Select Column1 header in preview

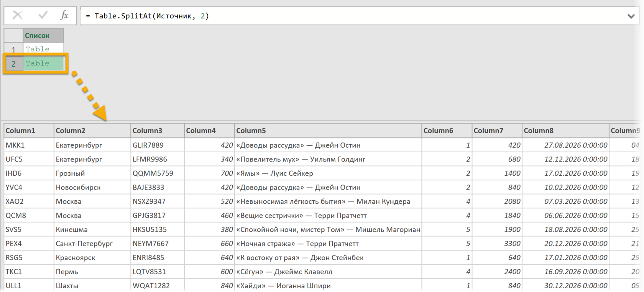tap(29, 130)
